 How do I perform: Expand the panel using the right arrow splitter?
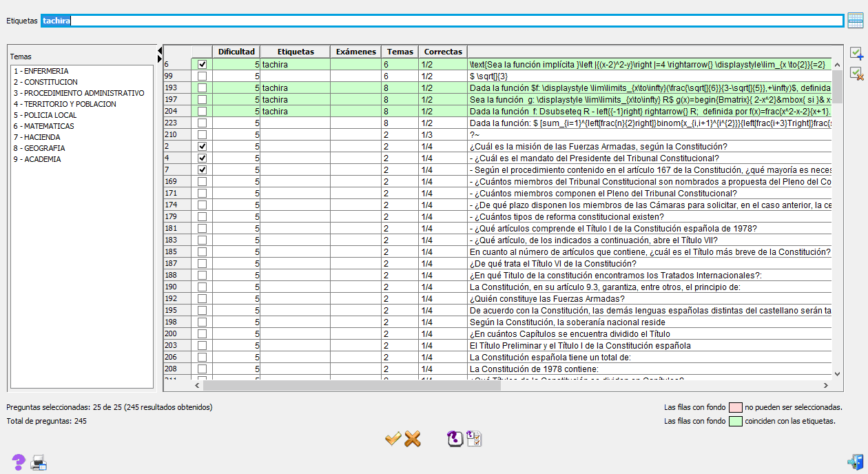[160, 59]
